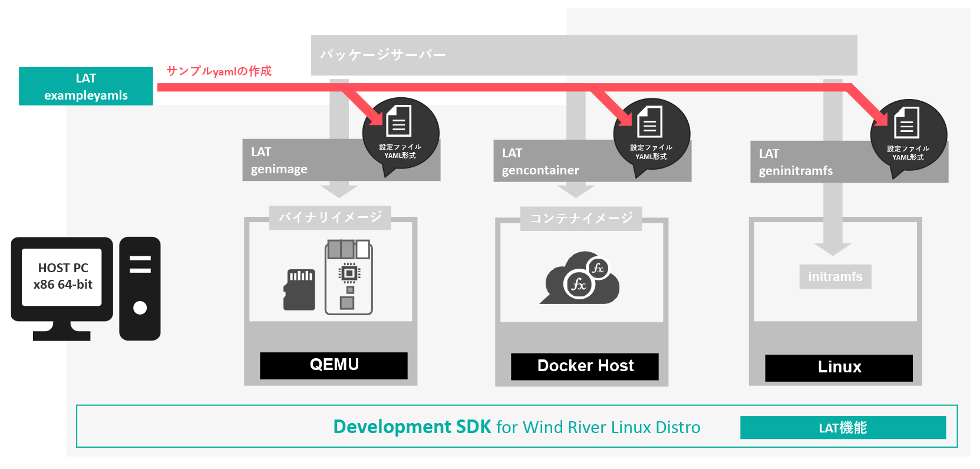The height and width of the screenshot is (469, 980).
Task: Click the black Linux label
Action: pos(839,368)
